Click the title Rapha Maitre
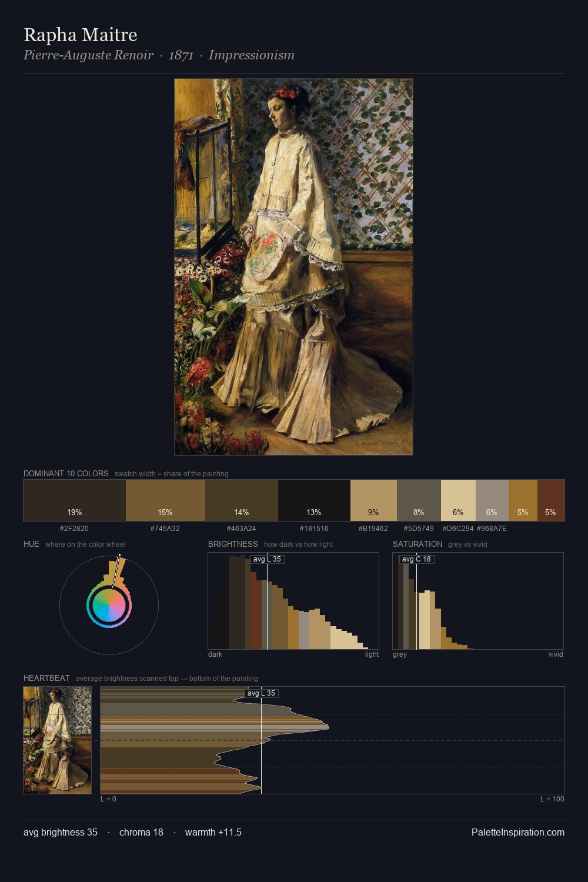The image size is (588, 882). 81,35
